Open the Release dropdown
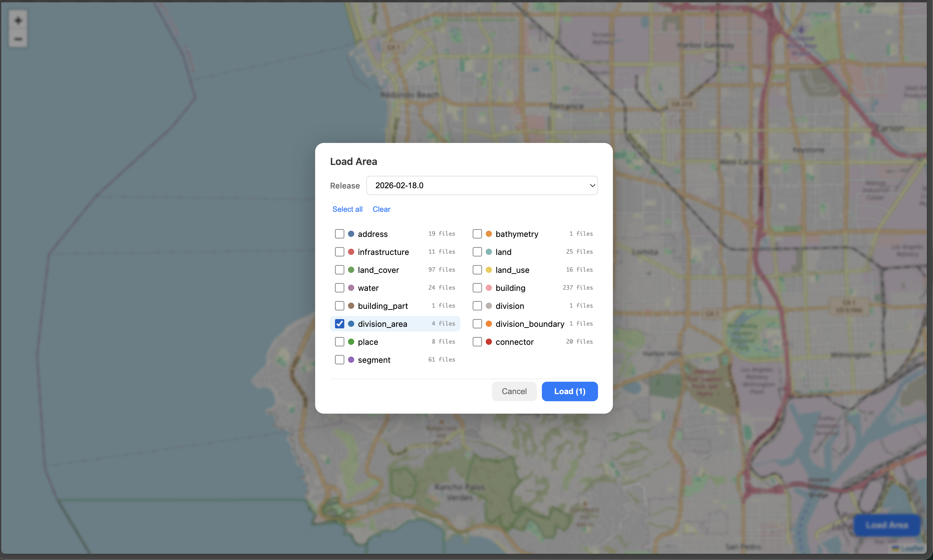This screenshot has width=933, height=560. click(x=482, y=185)
